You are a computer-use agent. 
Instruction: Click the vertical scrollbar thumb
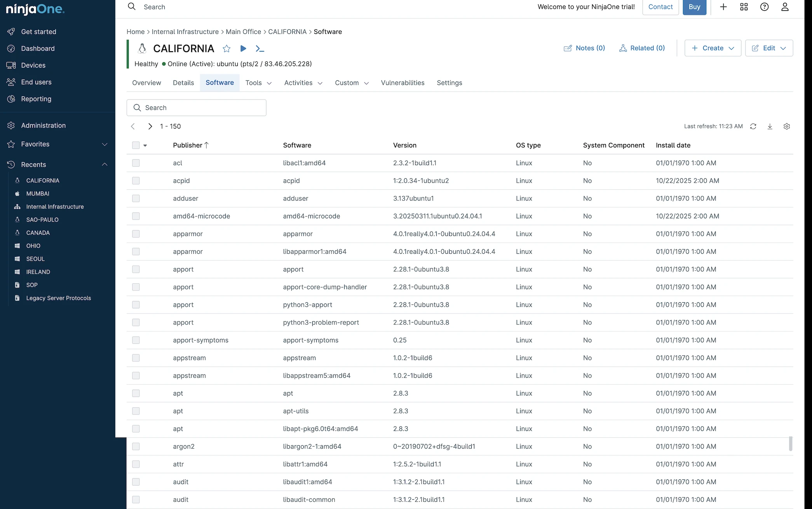click(790, 444)
